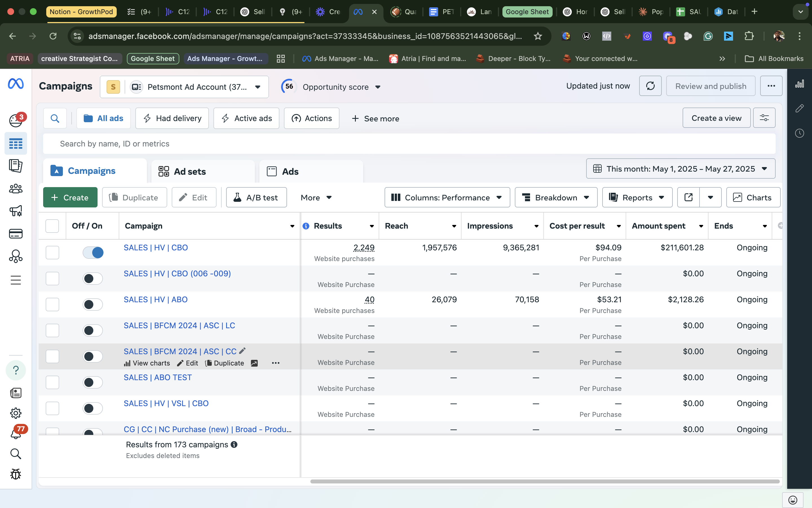Open the Events Manager nodes icon in the sidebar

(x=16, y=256)
